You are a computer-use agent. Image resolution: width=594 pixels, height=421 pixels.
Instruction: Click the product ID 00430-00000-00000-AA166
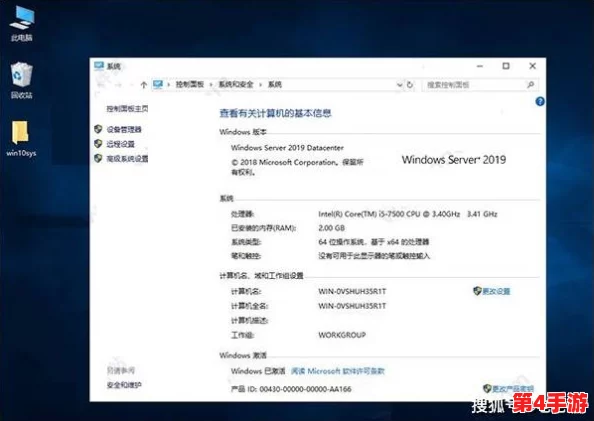[x=305, y=389]
